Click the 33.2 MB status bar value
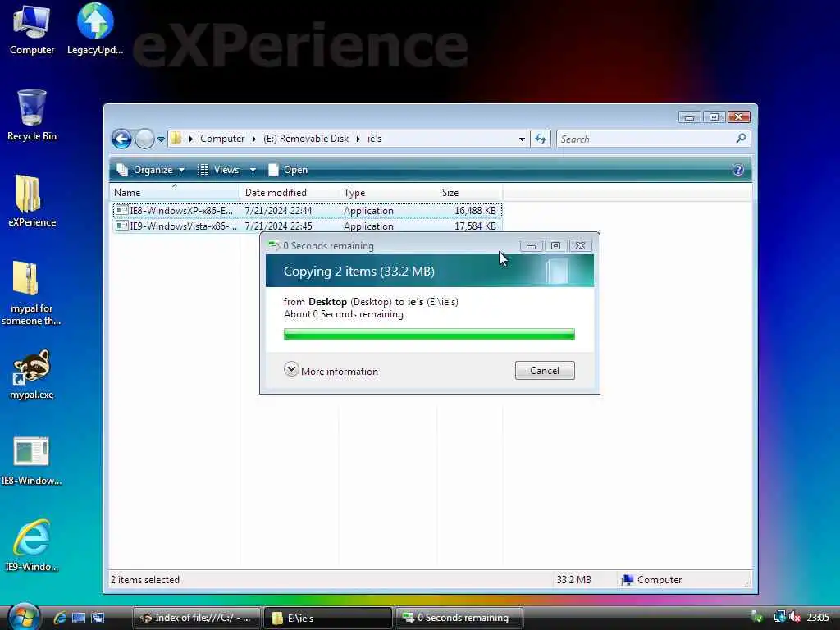This screenshot has height=630, width=840. click(x=573, y=580)
